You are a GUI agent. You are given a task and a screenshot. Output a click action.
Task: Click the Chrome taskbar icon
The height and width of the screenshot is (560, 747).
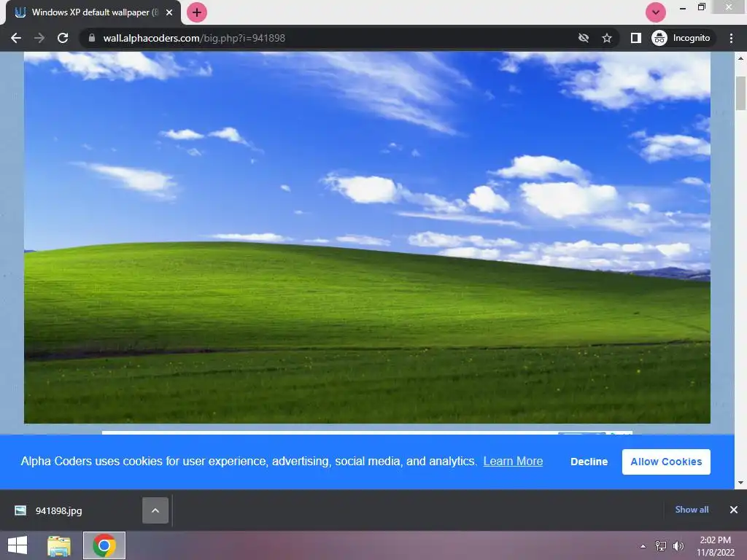point(104,545)
